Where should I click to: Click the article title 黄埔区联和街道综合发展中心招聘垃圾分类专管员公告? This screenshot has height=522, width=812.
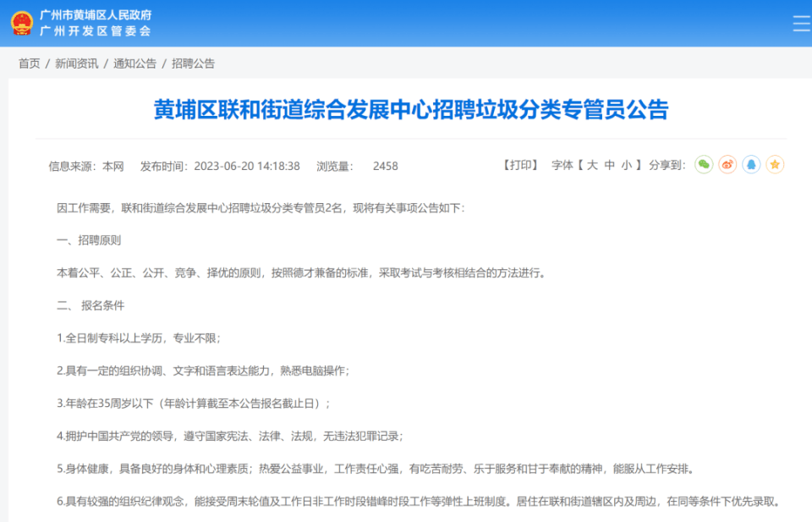click(411, 109)
